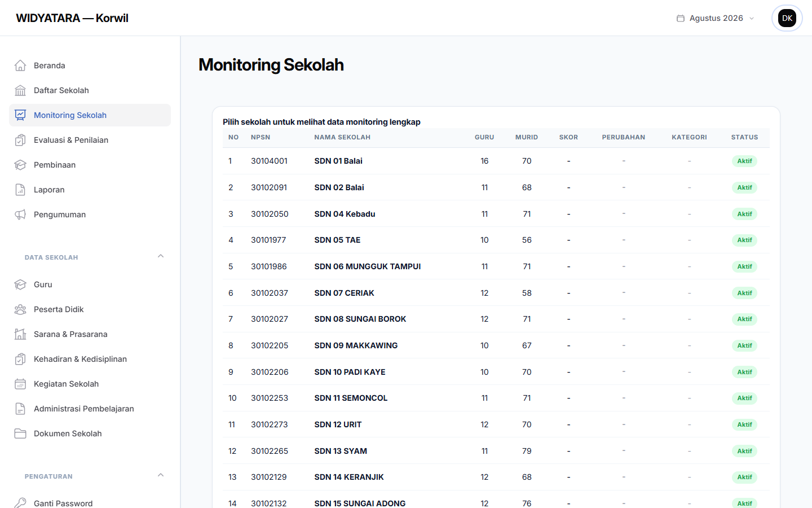The height and width of the screenshot is (508, 812).
Task: Click the Daftar Sekolah building icon
Action: pos(20,90)
